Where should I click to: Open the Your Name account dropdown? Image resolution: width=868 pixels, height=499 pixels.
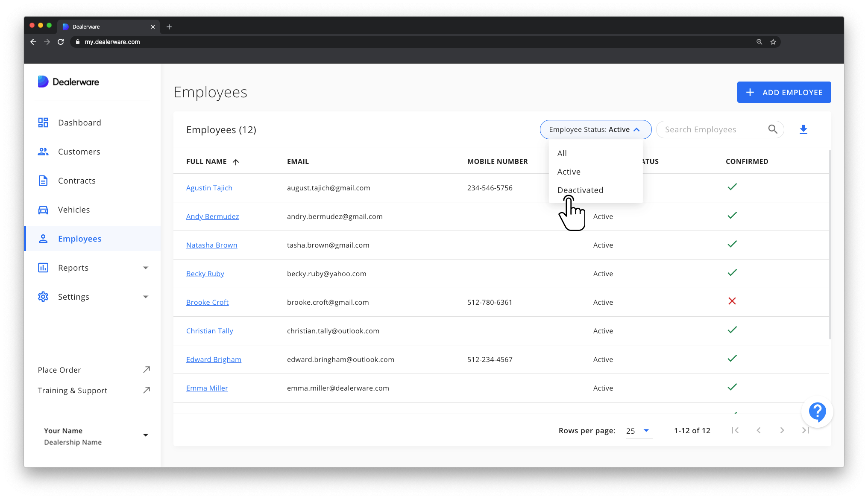pos(146,435)
